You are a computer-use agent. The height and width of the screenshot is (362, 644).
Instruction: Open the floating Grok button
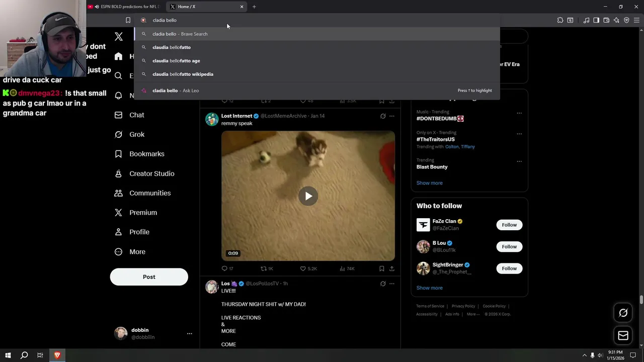pos(623,313)
